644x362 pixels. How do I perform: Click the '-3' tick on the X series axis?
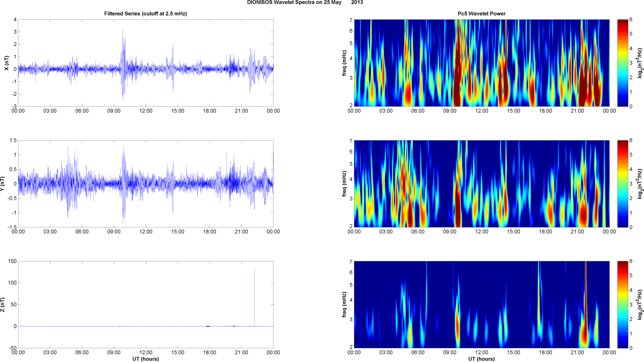pos(14,106)
